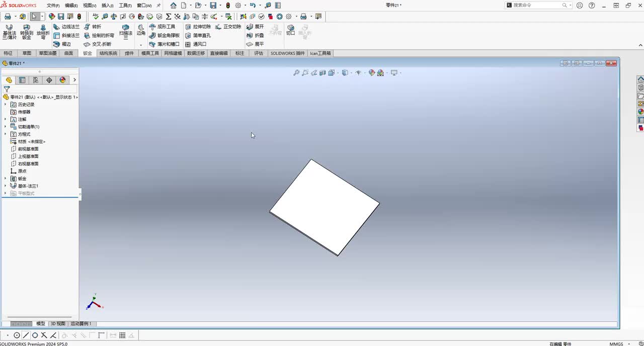
Task: Select the 扫描法兰 swept flange tool
Action: point(126,32)
